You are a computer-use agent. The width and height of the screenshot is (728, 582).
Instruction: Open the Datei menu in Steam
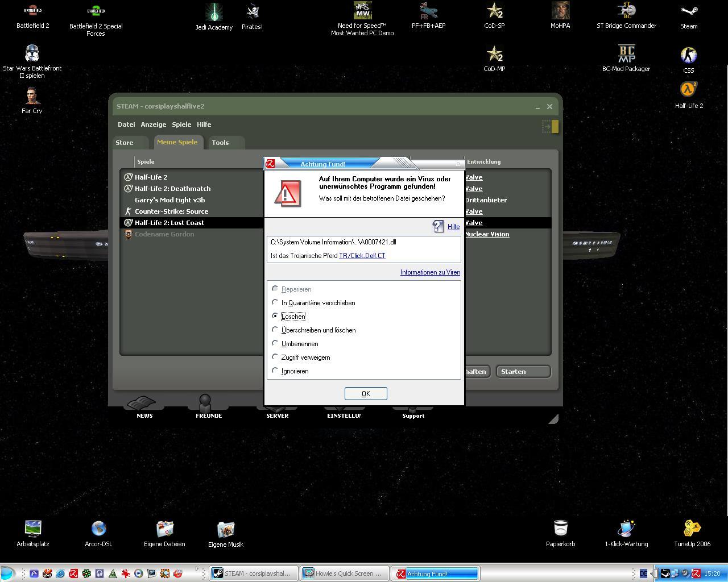[x=126, y=124]
